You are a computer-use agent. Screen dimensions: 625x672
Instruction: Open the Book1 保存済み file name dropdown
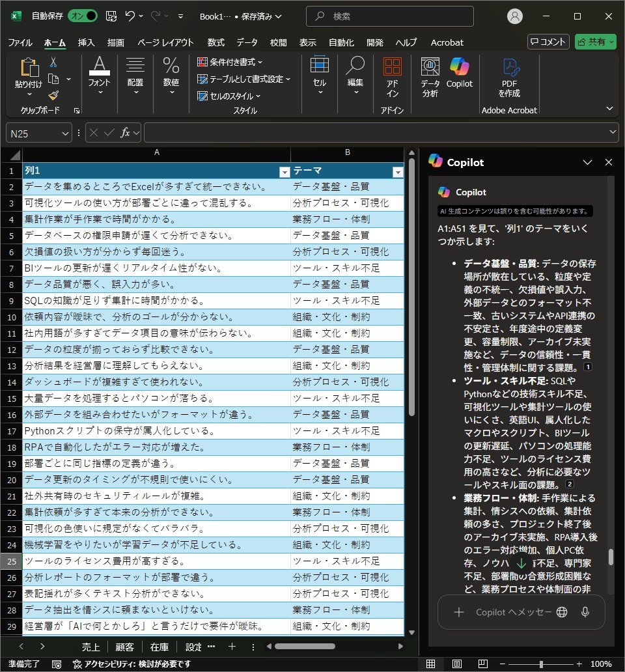click(x=240, y=16)
